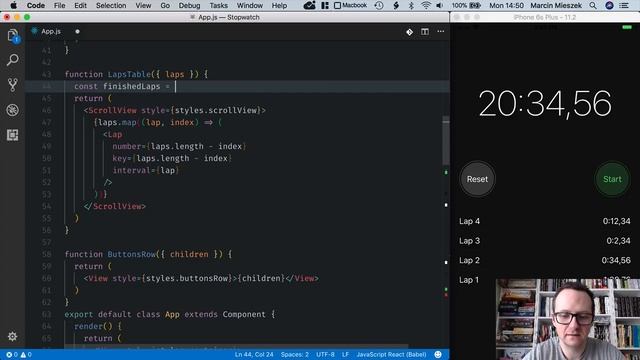Open the editor More Actions ellipsis
640x360 pixels.
pos(441,31)
